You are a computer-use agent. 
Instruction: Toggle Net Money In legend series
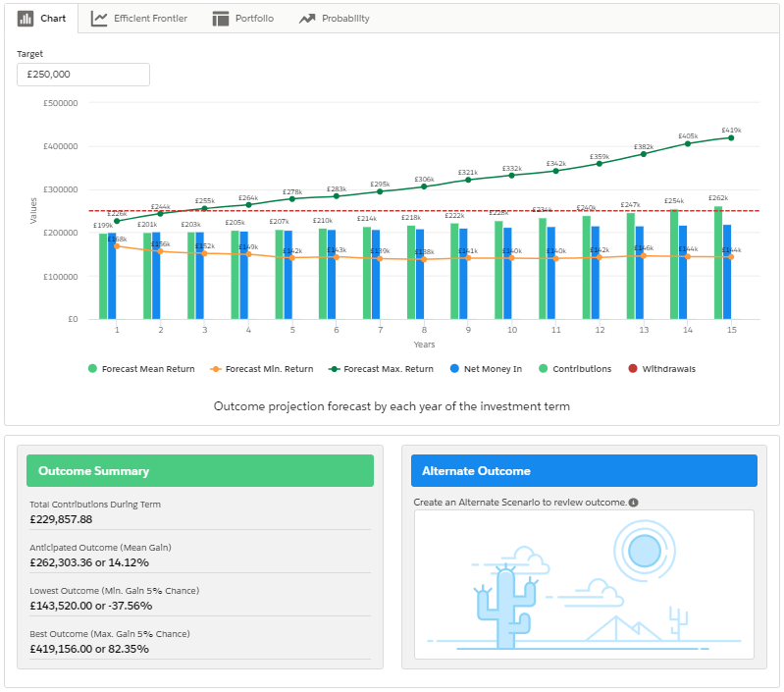point(486,369)
